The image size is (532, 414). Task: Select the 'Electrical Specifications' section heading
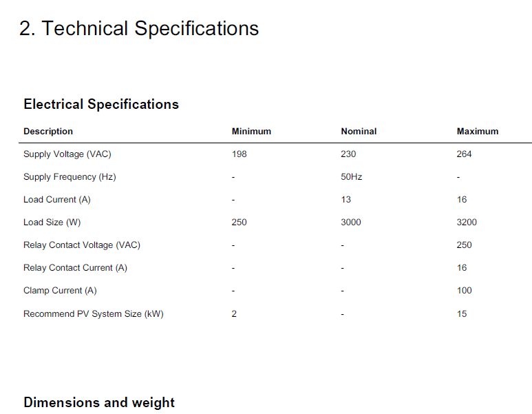tap(101, 104)
